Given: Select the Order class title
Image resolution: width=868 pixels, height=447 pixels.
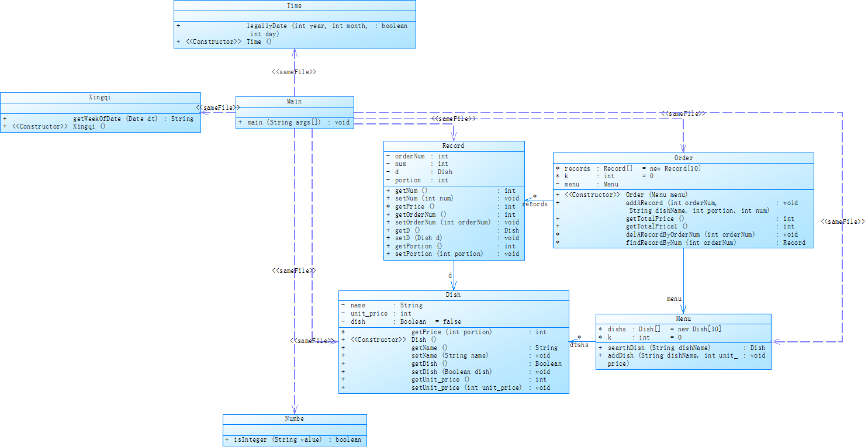Looking at the screenshot, I should click(x=683, y=158).
